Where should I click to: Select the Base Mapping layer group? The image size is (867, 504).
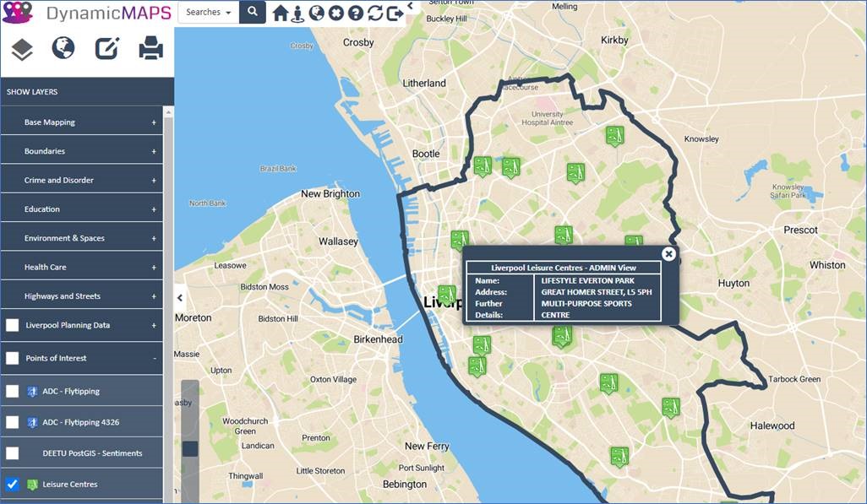(x=82, y=122)
